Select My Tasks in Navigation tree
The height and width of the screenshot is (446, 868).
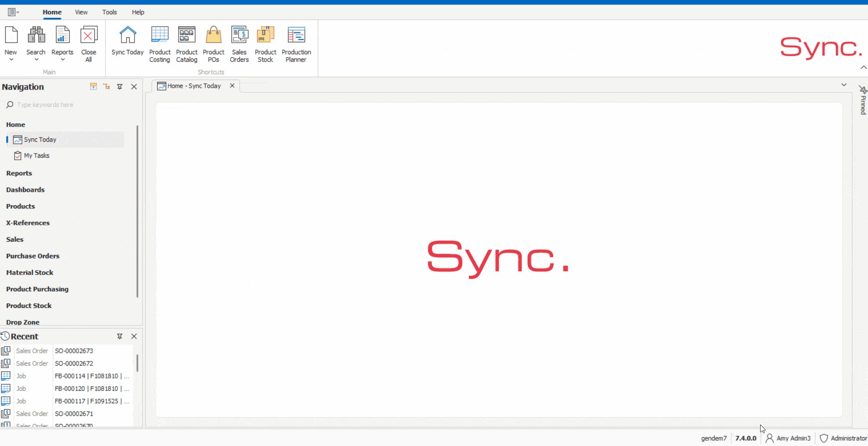point(37,156)
